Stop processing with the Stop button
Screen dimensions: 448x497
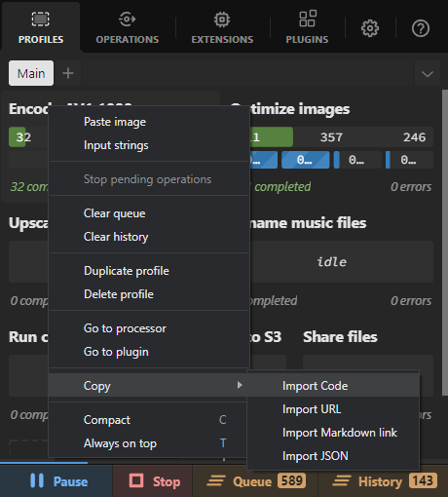click(x=153, y=481)
